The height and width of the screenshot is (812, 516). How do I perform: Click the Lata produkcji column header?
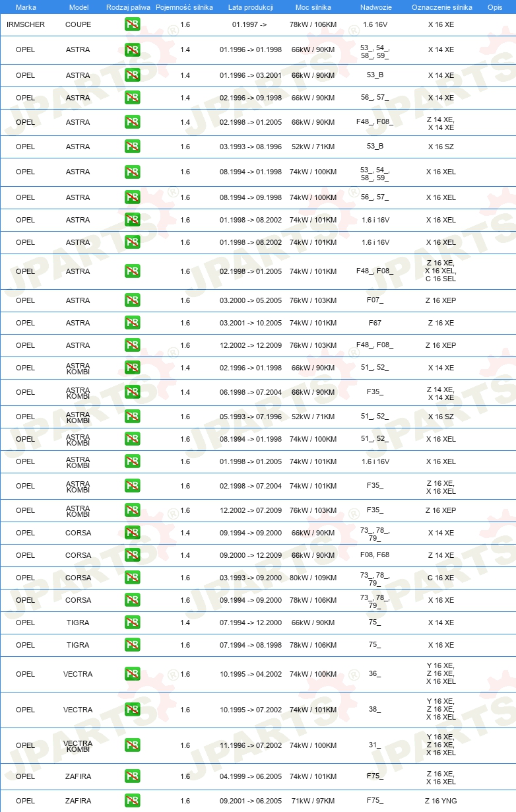pos(251,7)
